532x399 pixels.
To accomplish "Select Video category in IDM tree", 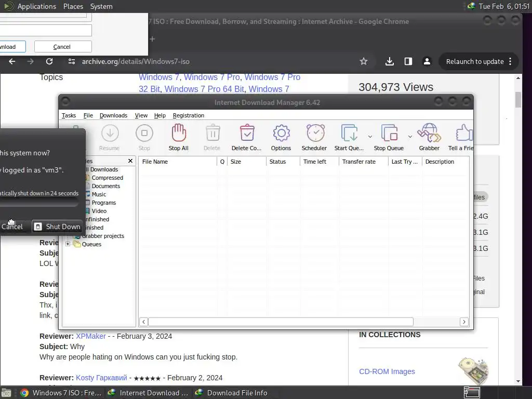I will click(x=99, y=211).
